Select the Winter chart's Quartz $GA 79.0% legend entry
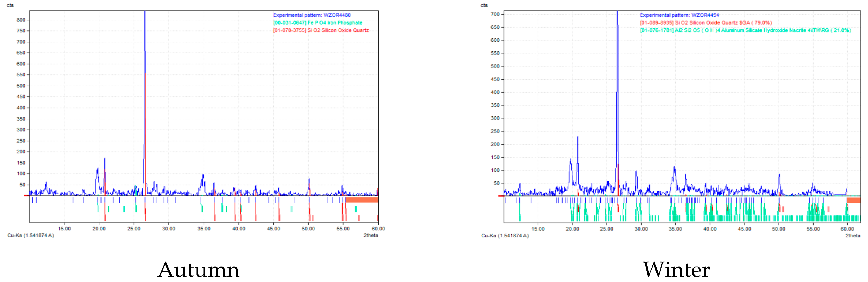868x282 pixels. (706, 23)
